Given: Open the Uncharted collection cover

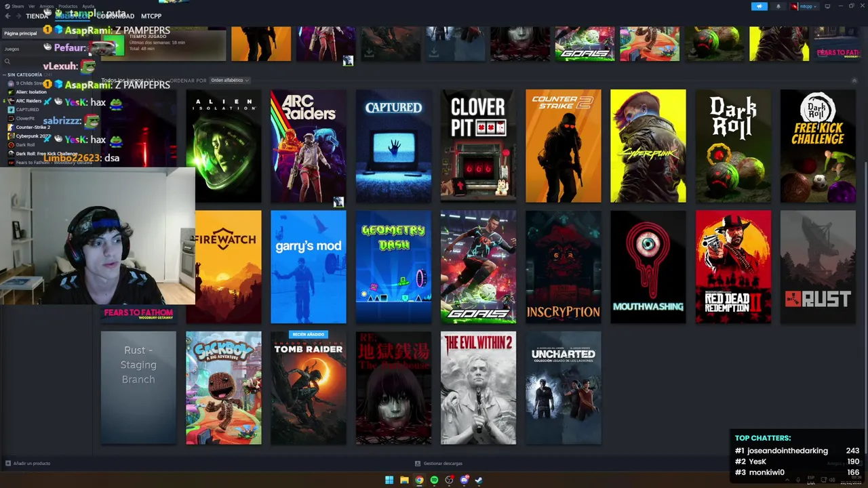Looking at the screenshot, I should click(x=563, y=388).
